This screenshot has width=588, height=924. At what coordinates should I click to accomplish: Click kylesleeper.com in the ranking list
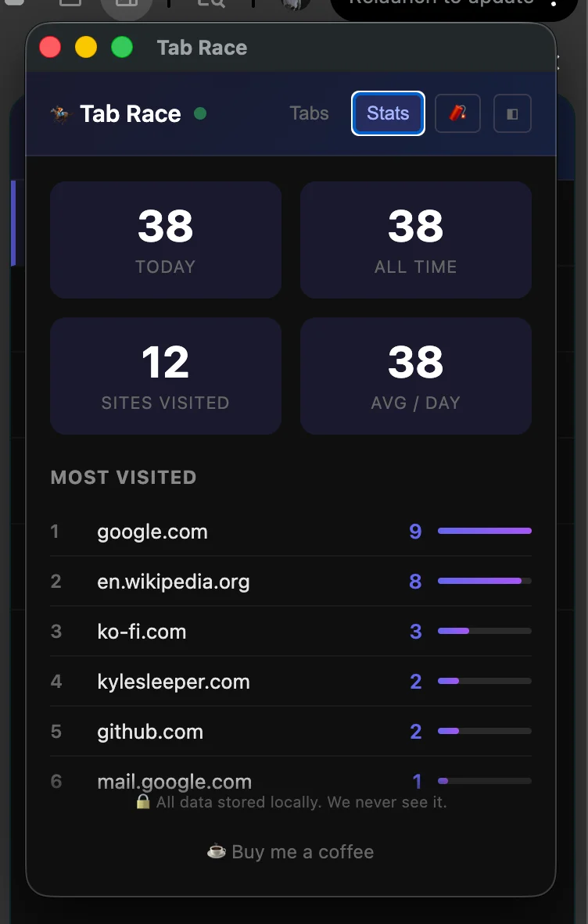click(173, 682)
